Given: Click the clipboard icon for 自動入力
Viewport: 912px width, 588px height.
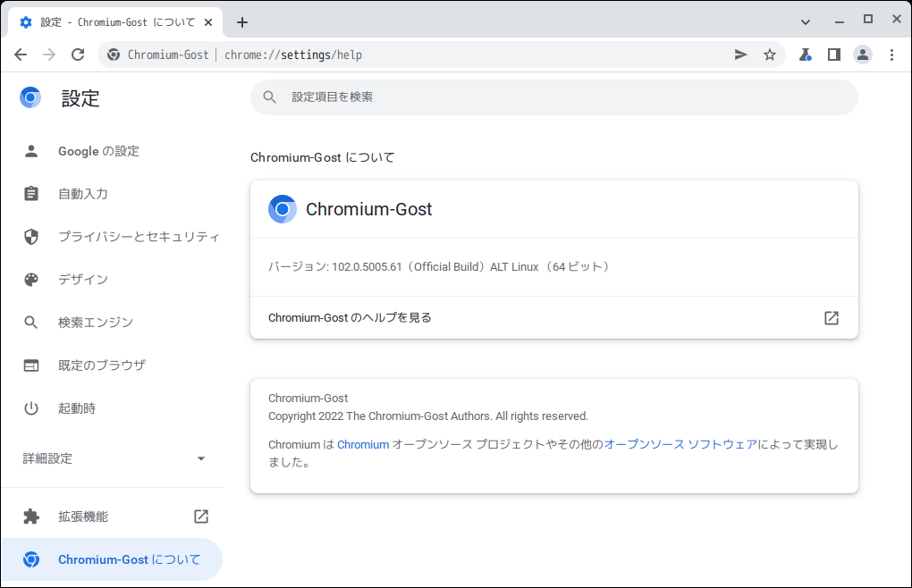Looking at the screenshot, I should tap(31, 194).
